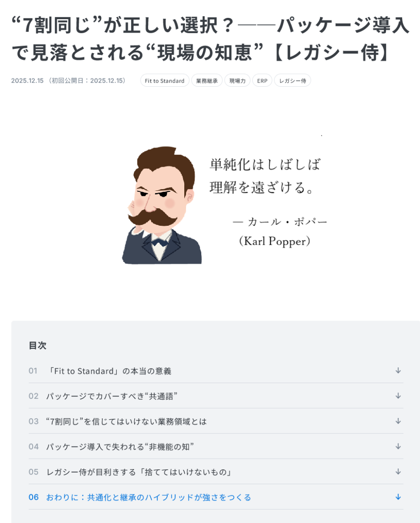Click the down arrow beside section 01
Viewport: 420px width, 523px height.
click(398, 371)
